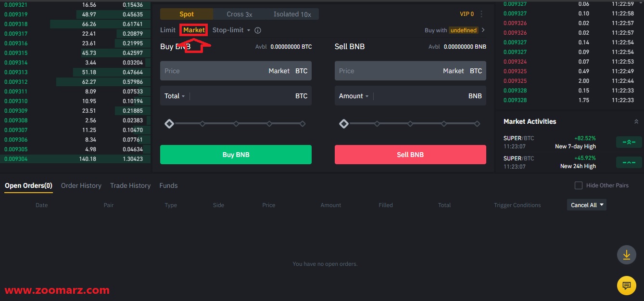Image resolution: width=644 pixels, height=301 pixels.
Task: Switch to the Funds tab
Action: point(168,185)
